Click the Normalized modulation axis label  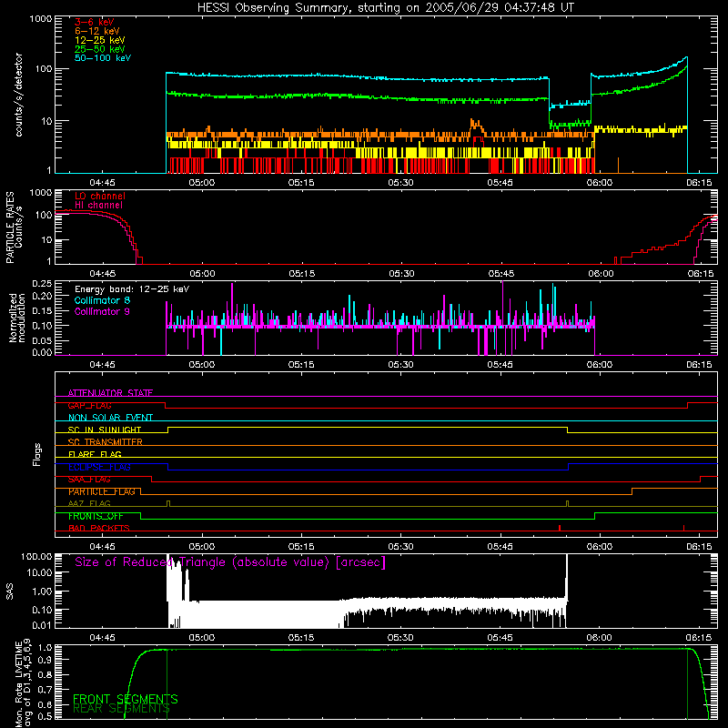(x=17, y=318)
